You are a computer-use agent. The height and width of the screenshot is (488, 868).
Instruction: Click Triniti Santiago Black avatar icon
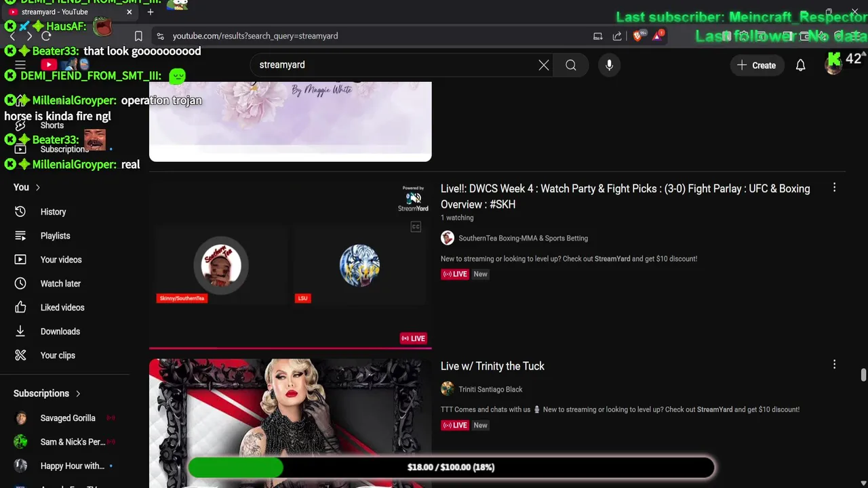tap(448, 389)
